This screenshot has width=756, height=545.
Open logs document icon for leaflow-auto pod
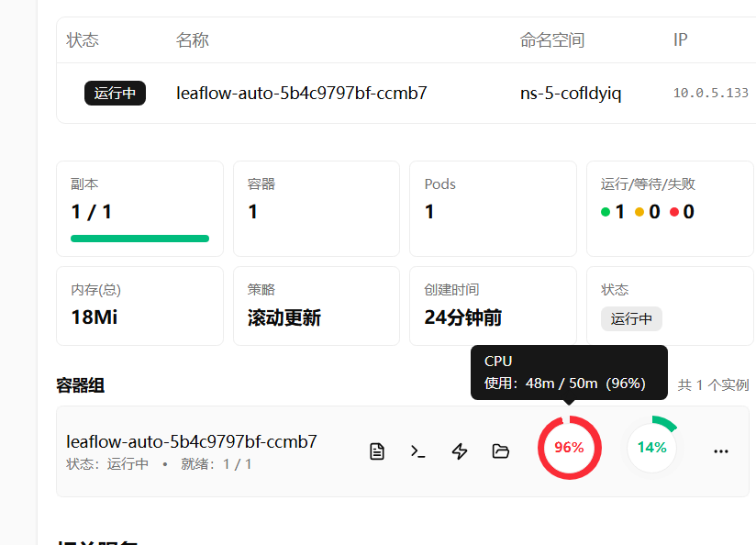coord(377,451)
